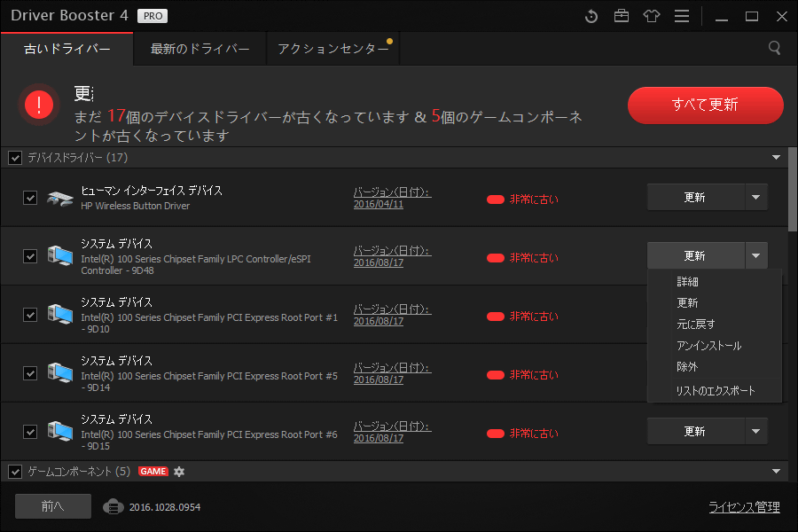
Task: Open the ライセンス管理 link
Action: pyautogui.click(x=744, y=507)
